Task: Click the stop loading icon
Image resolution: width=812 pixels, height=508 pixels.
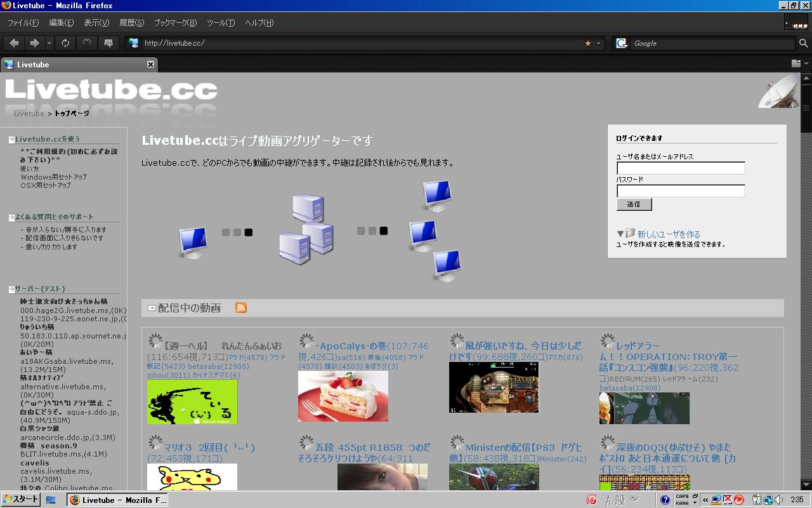Action: tap(87, 43)
